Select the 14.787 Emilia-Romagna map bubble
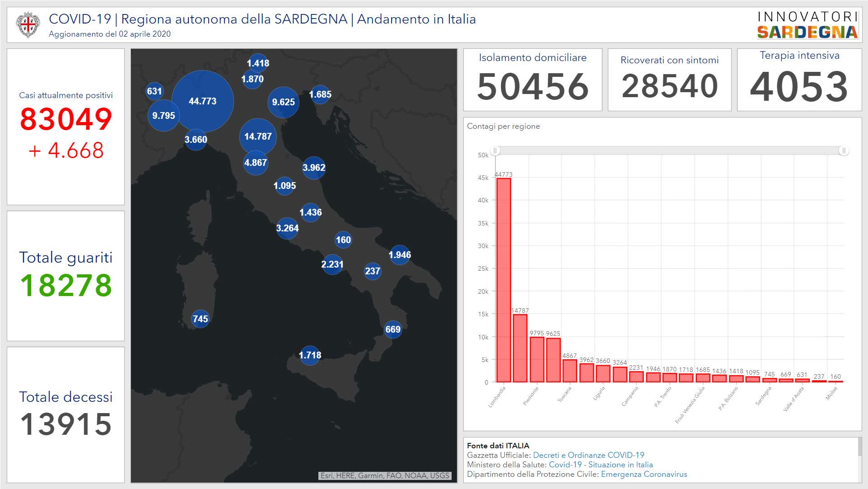 pos(258,136)
